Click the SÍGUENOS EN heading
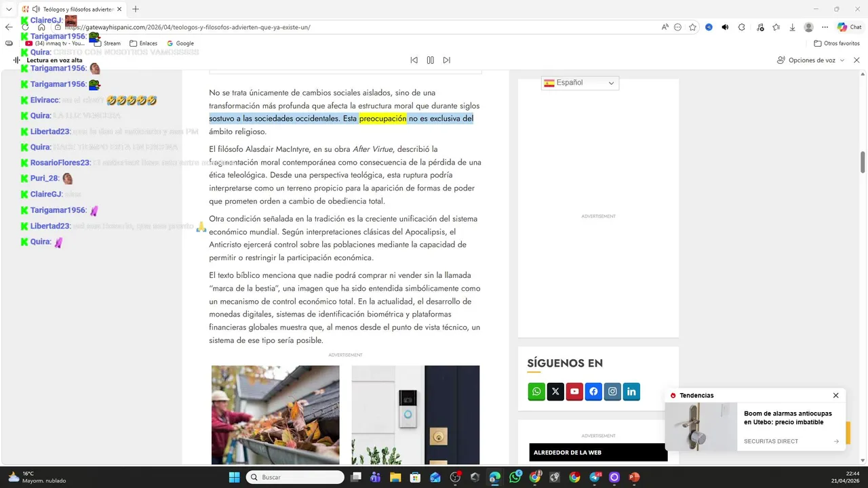This screenshot has width=868, height=488. tap(565, 363)
